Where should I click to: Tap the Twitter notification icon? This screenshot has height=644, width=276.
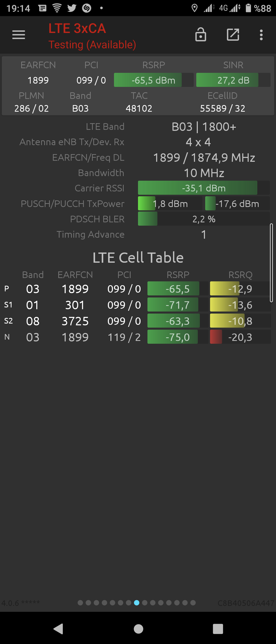pos(72,8)
